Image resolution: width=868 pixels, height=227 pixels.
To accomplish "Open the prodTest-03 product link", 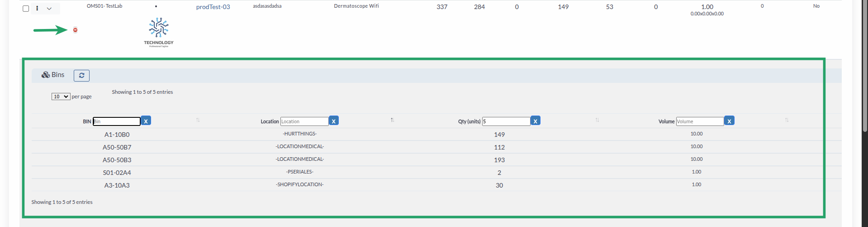I will pyautogui.click(x=213, y=7).
